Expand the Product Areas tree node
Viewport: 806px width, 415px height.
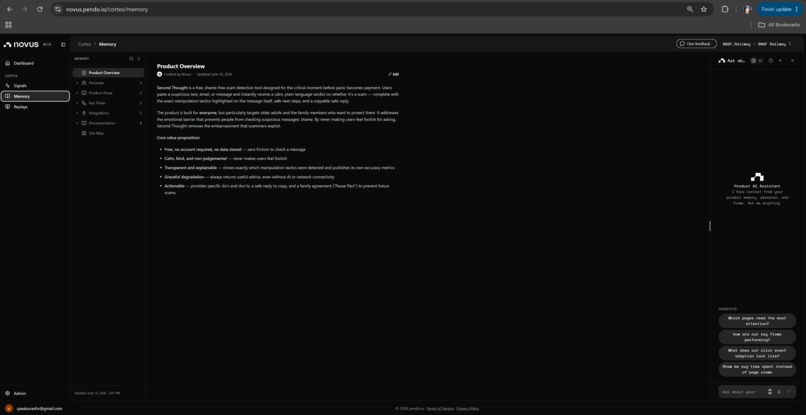click(77, 93)
